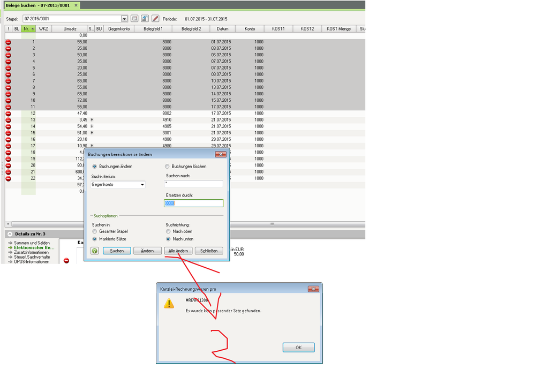Viewport: 535px width, 392px height.
Task: Collapse the Details zu Nr. 3 panel
Action: click(9, 234)
